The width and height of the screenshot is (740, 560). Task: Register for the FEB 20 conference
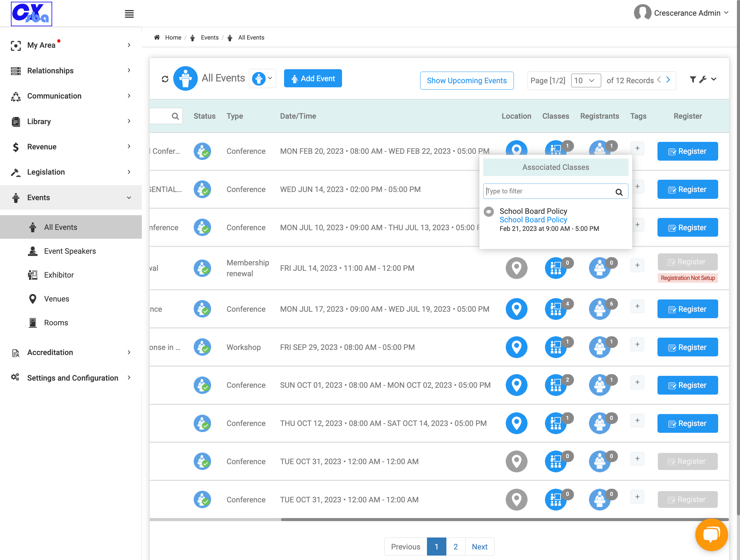tap(687, 151)
